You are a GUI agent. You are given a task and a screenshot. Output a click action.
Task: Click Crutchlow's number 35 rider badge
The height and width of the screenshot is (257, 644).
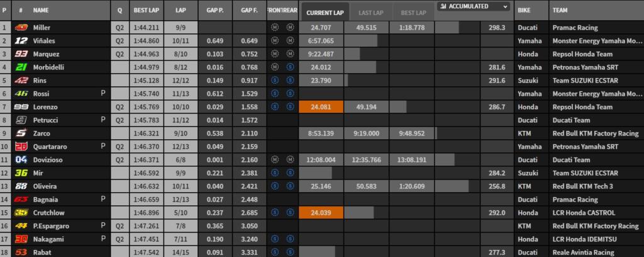click(x=21, y=212)
